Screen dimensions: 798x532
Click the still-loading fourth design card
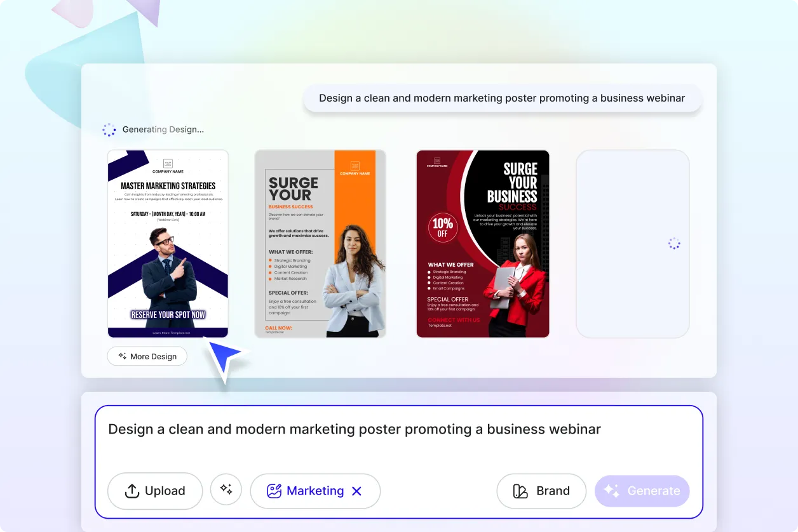[x=633, y=243]
